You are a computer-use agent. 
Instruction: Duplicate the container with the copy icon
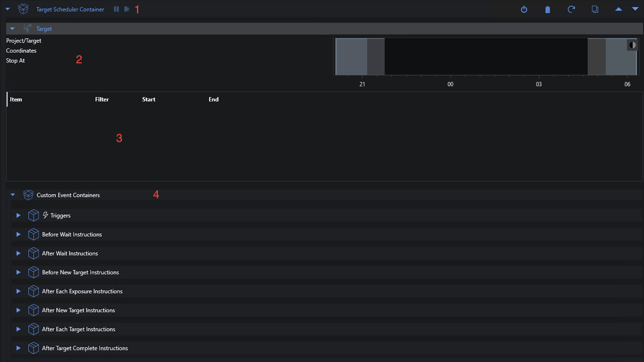tap(595, 9)
